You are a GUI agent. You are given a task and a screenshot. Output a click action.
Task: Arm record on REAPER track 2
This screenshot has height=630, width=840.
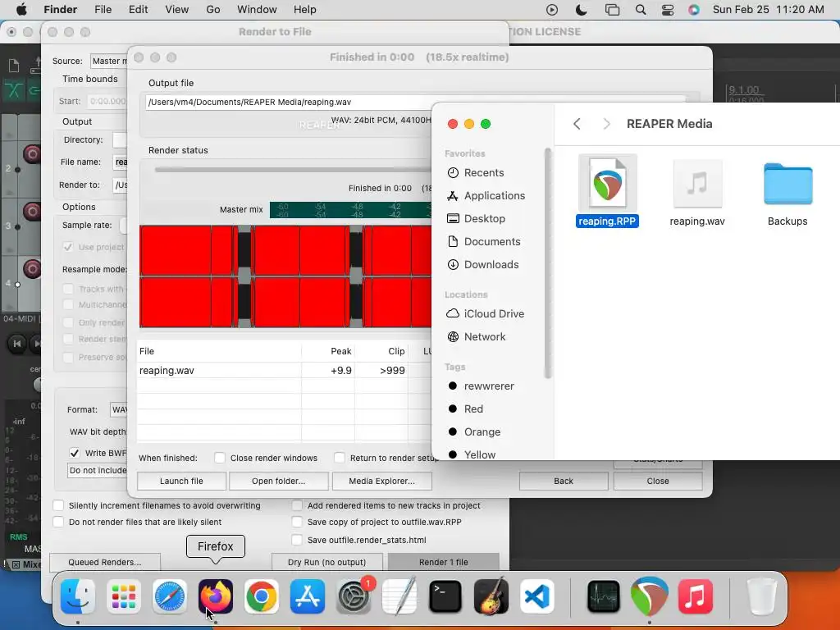tap(32, 154)
